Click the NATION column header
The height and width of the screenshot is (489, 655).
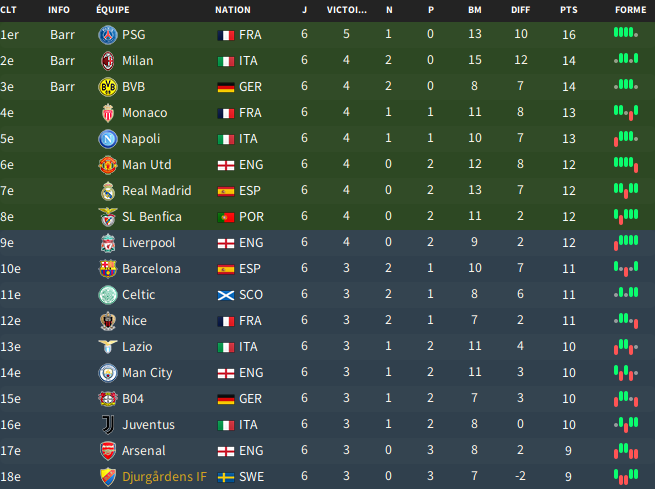coord(233,10)
